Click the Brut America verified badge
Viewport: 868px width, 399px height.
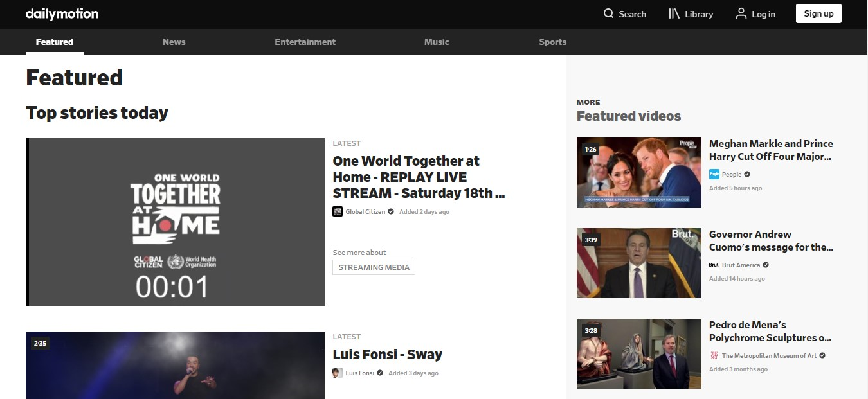[766, 265]
